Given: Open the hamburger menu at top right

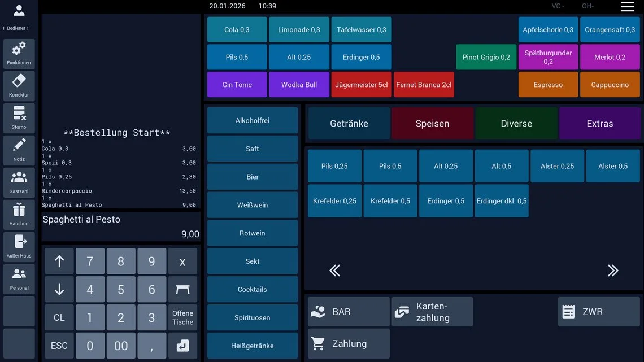Looking at the screenshot, I should 627,7.
